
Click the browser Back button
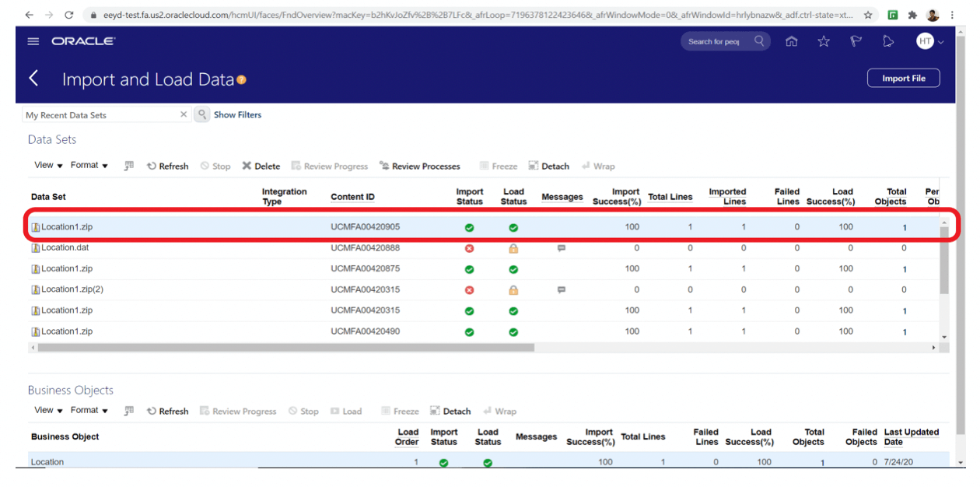tap(29, 15)
